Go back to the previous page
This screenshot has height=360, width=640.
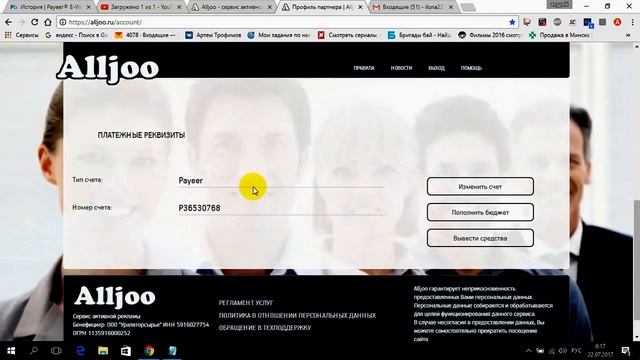(x=9, y=22)
